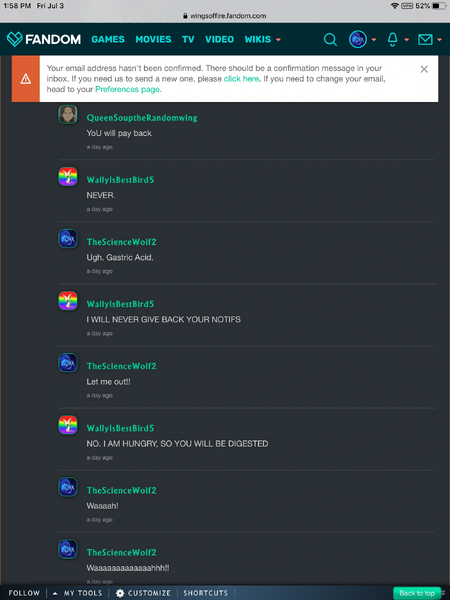Click the rainbow avatar beside NEVER. comment
Image resolution: width=450 pixels, height=600 pixels.
pos(68,176)
